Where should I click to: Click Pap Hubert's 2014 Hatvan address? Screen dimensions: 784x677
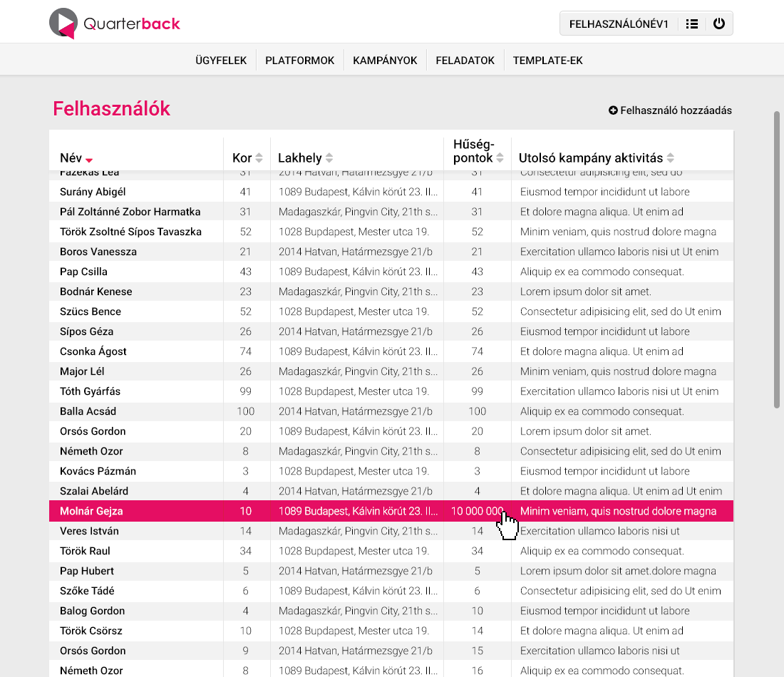coord(356,572)
